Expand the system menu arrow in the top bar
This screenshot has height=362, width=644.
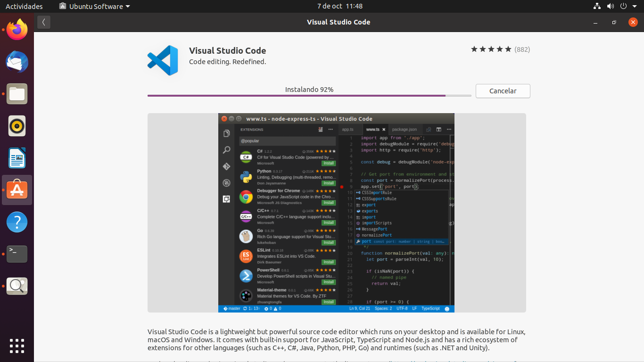click(x=635, y=6)
